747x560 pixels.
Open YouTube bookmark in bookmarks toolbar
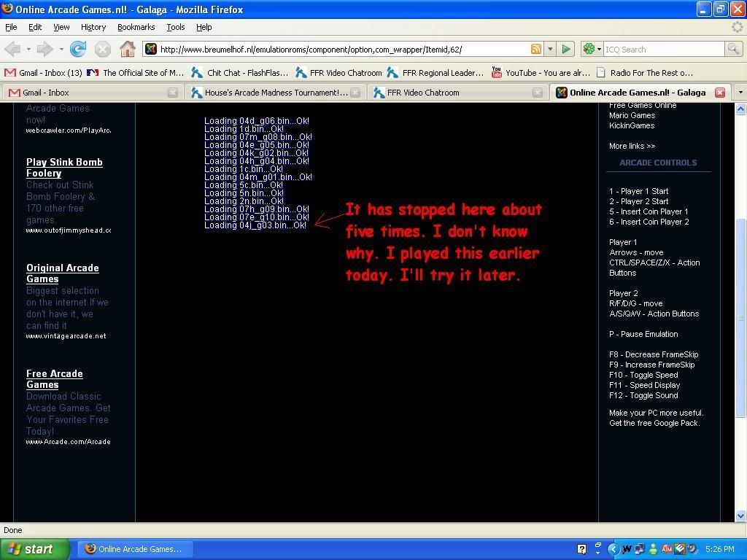click(x=541, y=73)
